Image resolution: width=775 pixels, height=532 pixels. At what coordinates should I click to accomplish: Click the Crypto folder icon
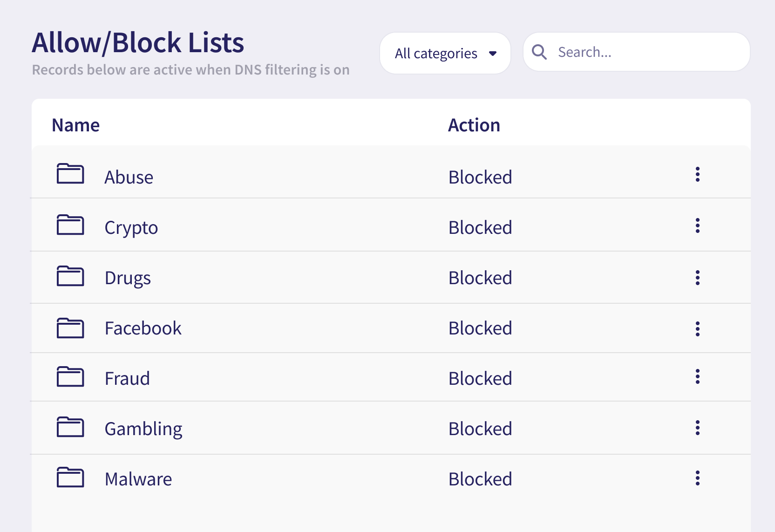coord(70,225)
